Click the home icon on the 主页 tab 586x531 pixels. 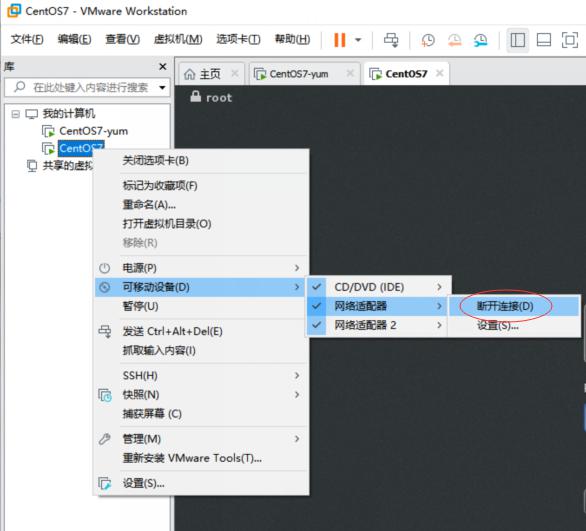pyautogui.click(x=189, y=74)
